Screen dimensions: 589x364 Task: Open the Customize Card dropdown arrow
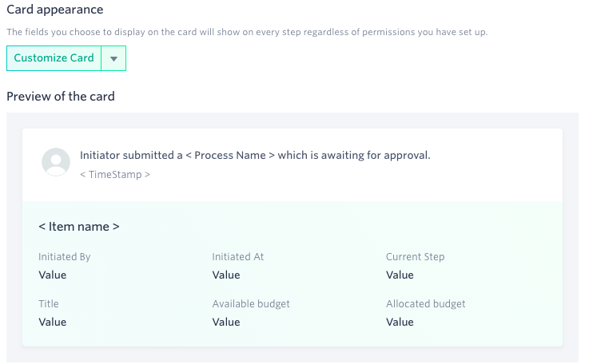click(113, 58)
